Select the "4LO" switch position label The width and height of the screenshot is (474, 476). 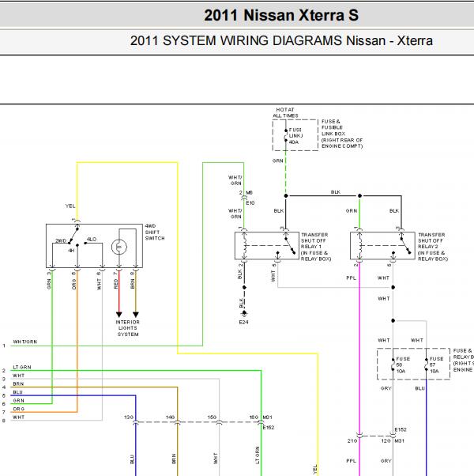(92, 240)
